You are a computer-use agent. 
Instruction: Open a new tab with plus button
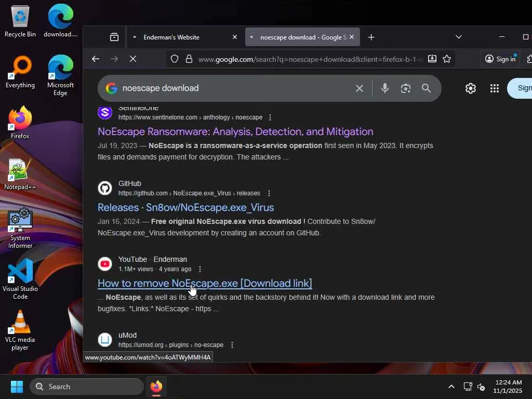pos(371,37)
